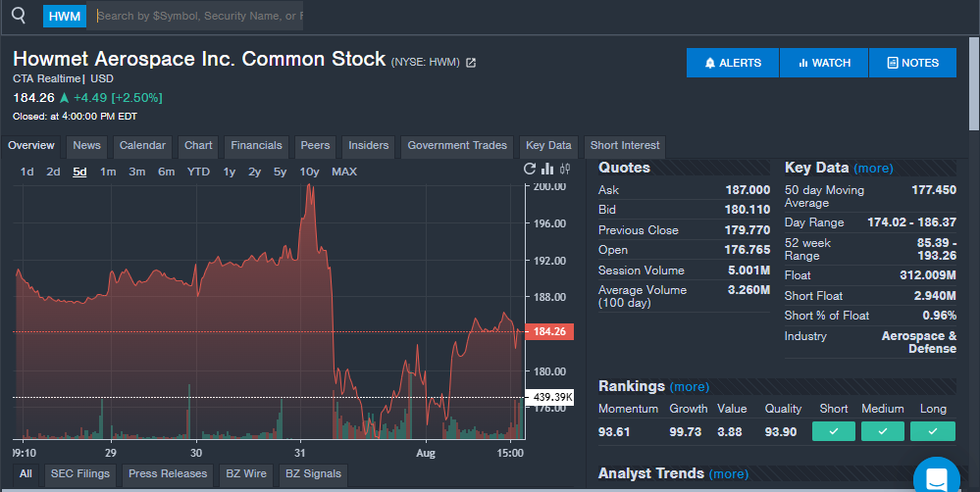Image resolution: width=980 pixels, height=492 pixels.
Task: Select the All news filter tab
Action: point(26,474)
